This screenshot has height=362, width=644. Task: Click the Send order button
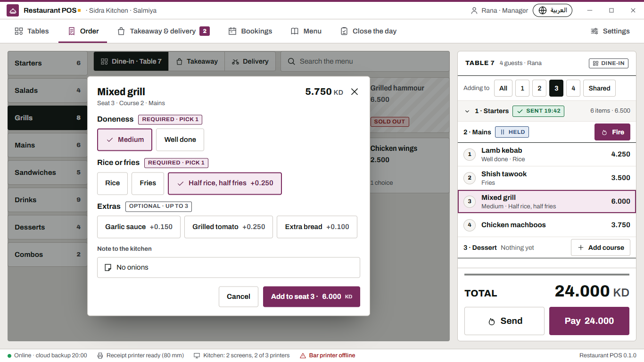tap(504, 321)
